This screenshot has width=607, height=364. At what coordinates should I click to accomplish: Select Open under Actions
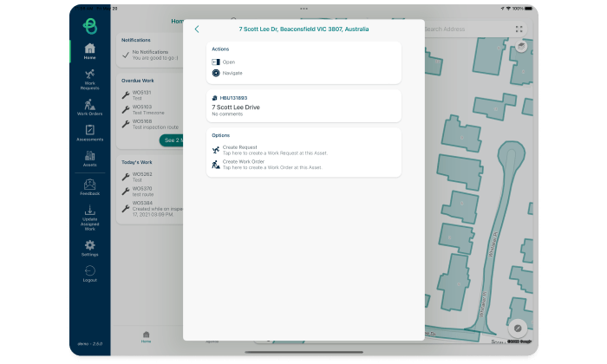point(229,62)
